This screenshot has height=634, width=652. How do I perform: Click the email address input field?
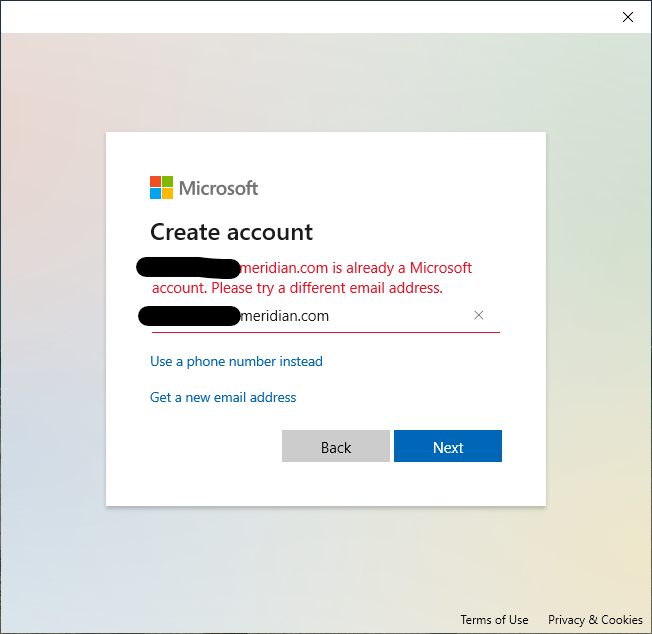click(326, 316)
